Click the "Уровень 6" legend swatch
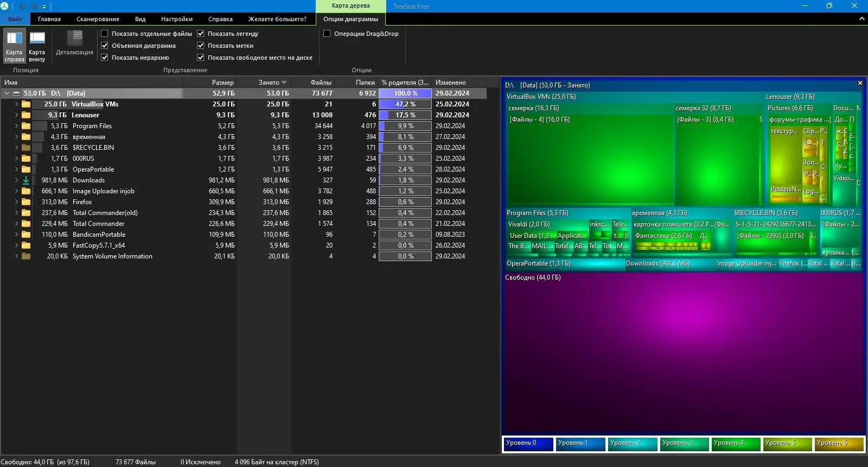This screenshot has height=467, width=868. point(839,444)
